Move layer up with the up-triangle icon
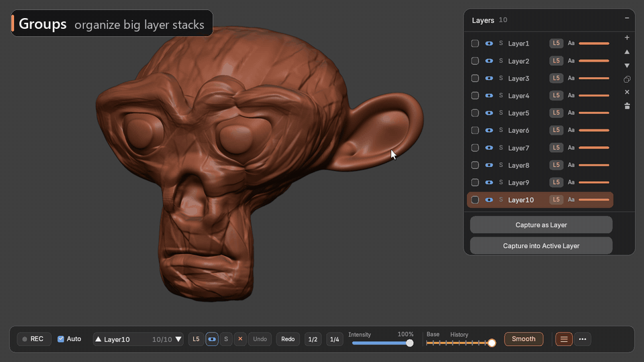Image resolution: width=644 pixels, height=362 pixels. 627,52
